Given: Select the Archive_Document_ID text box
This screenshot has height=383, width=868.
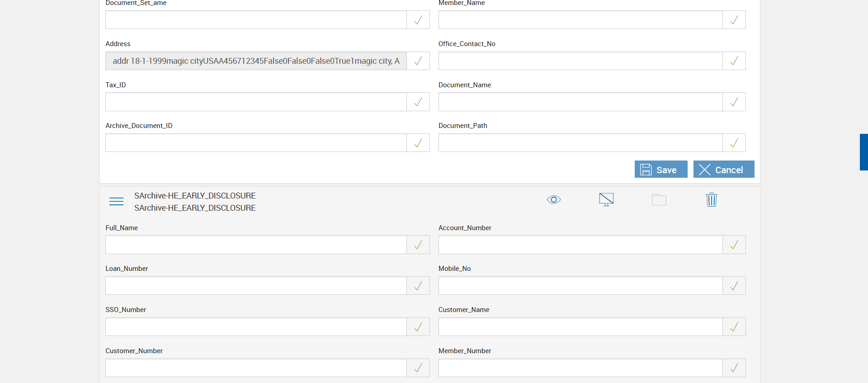Looking at the screenshot, I should tap(256, 143).
